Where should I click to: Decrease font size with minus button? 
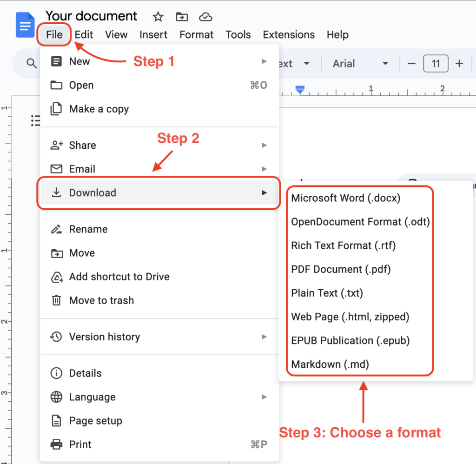(x=411, y=64)
